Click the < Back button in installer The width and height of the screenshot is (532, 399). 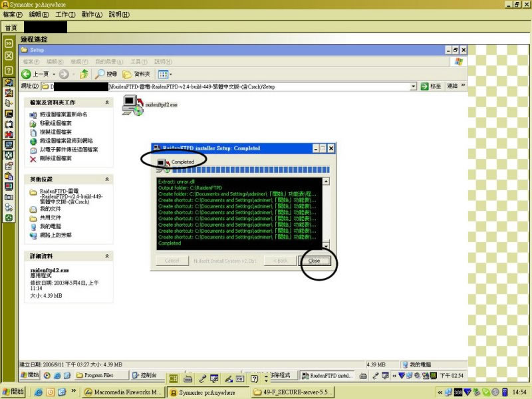280,261
